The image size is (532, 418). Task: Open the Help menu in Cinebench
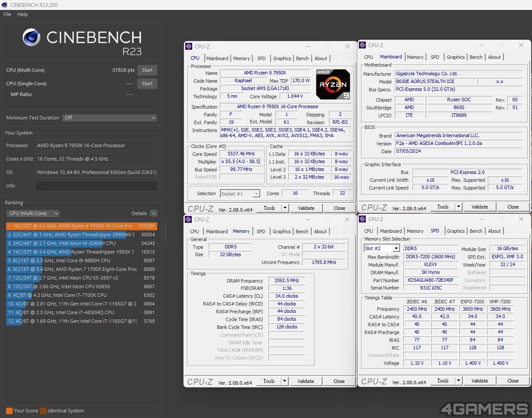coord(23,14)
